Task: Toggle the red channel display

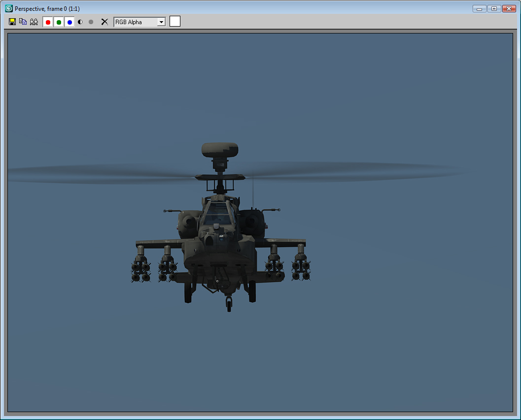Action: [x=48, y=22]
